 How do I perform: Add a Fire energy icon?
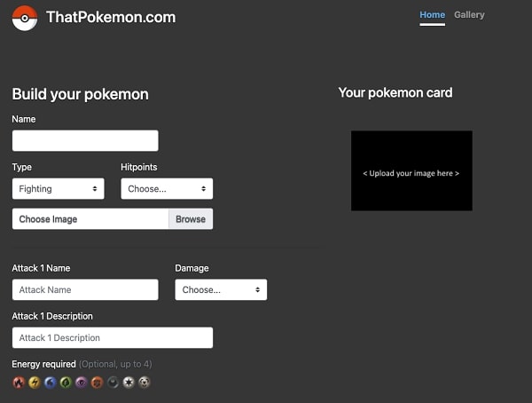click(x=19, y=383)
